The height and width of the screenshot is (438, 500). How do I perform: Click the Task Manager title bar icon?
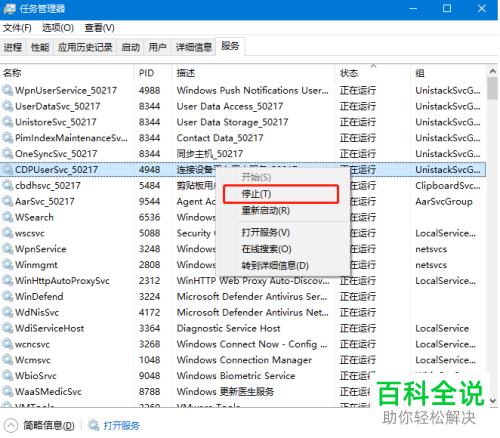click(x=9, y=9)
